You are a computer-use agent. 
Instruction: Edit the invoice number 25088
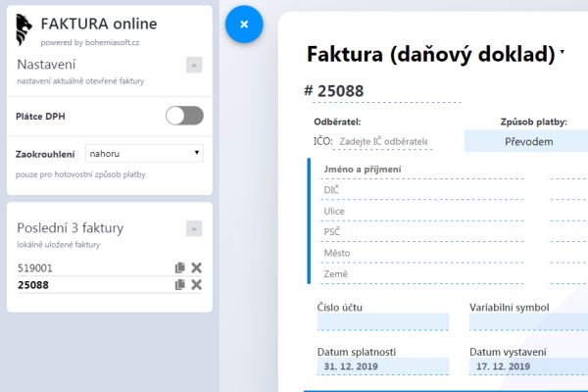[x=340, y=91]
